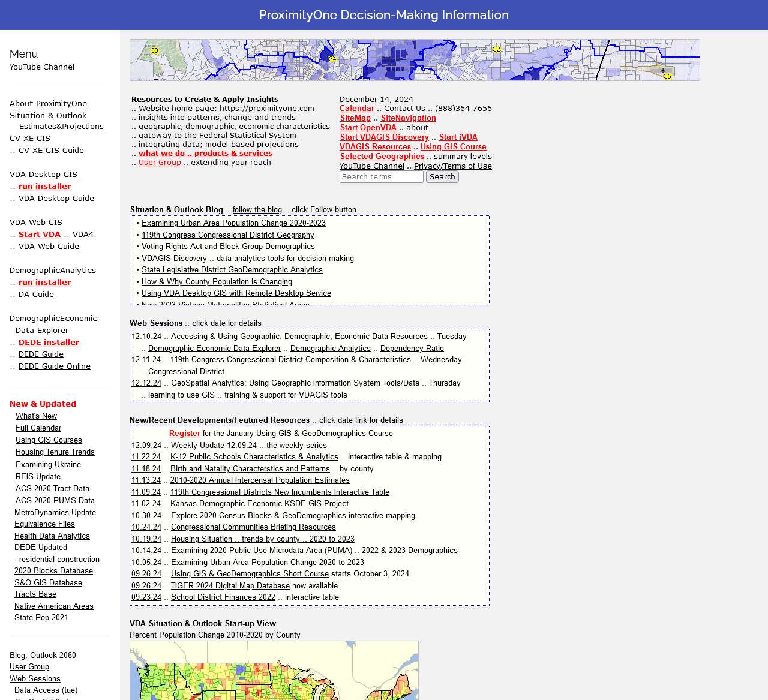Screen dimensions: 768x700
Task: Open Voting Rights Act and Block Group Demographics
Action: coord(228,247)
